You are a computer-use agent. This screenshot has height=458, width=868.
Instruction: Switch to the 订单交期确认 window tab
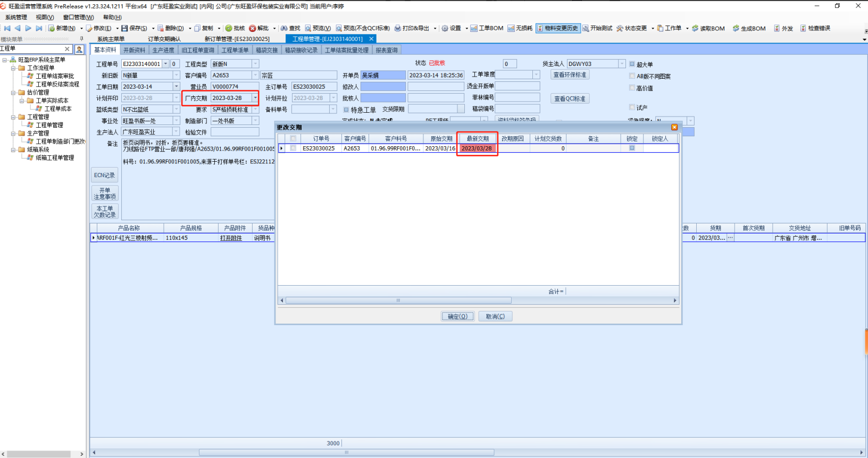[164, 39]
